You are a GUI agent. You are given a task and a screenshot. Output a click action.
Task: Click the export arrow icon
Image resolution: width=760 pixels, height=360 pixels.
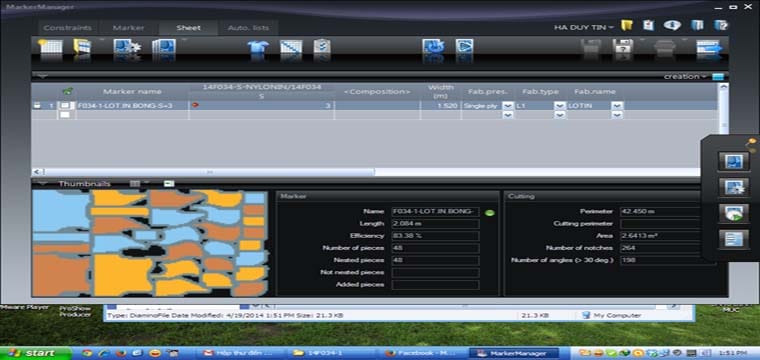[x=710, y=47]
